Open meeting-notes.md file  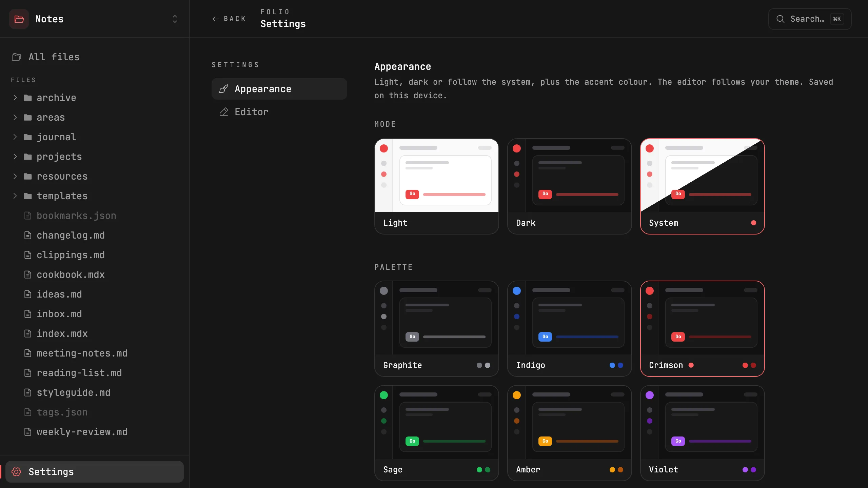click(95, 353)
